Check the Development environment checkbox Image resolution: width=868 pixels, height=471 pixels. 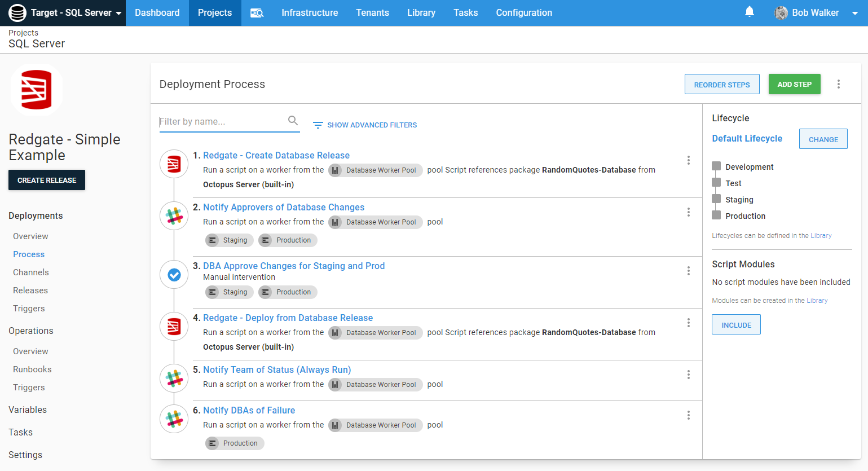(716, 166)
